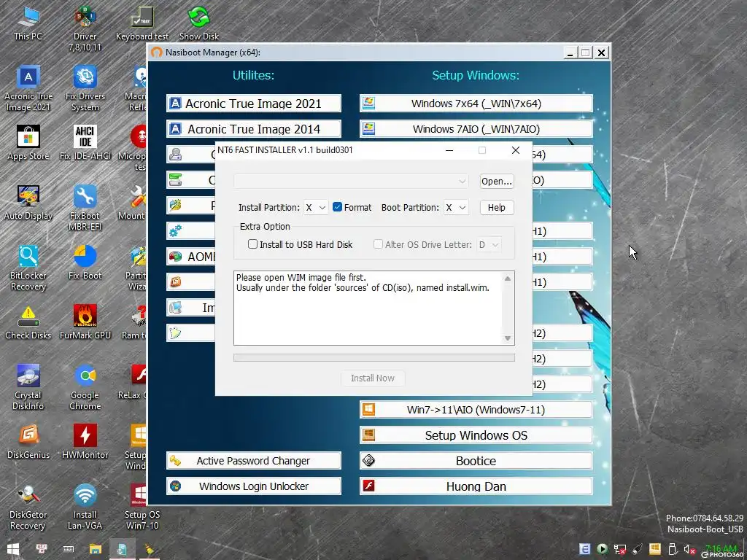Close the NT6 FAST INSTALLER window
This screenshot has width=747, height=560.
click(516, 150)
